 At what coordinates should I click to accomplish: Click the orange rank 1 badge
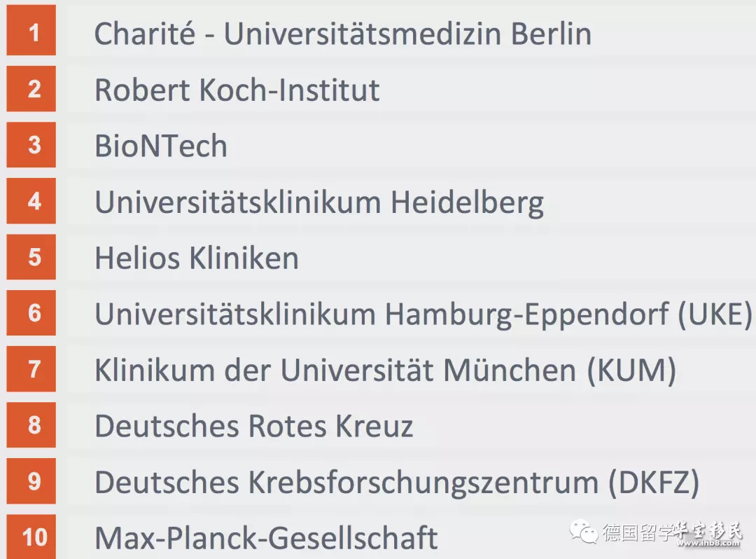(31, 30)
